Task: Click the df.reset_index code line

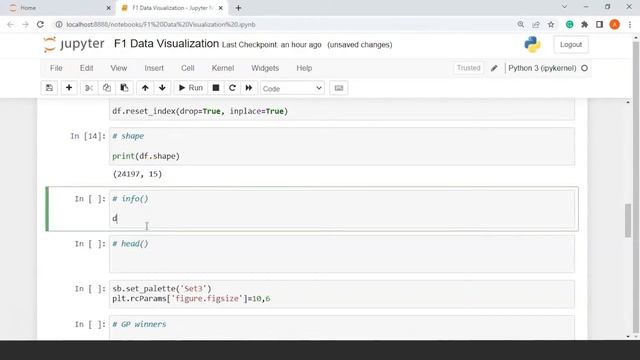Action: [x=200, y=111]
